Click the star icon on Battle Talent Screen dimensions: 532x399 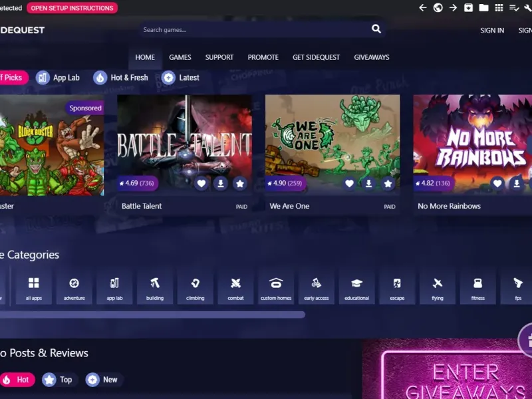(x=240, y=184)
